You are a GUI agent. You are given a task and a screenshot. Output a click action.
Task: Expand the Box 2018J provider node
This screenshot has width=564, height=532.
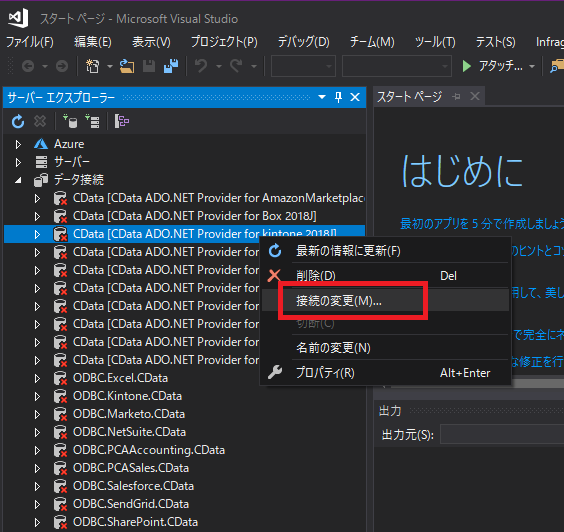pos(37,216)
